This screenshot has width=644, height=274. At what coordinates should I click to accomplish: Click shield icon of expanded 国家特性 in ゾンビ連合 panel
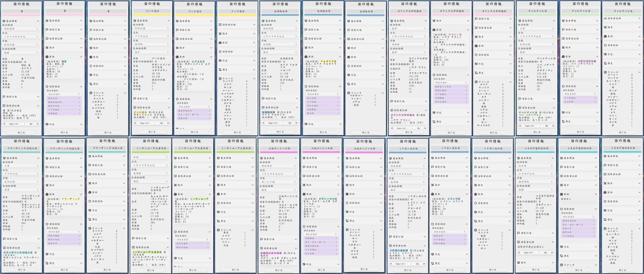tap(177, 99)
